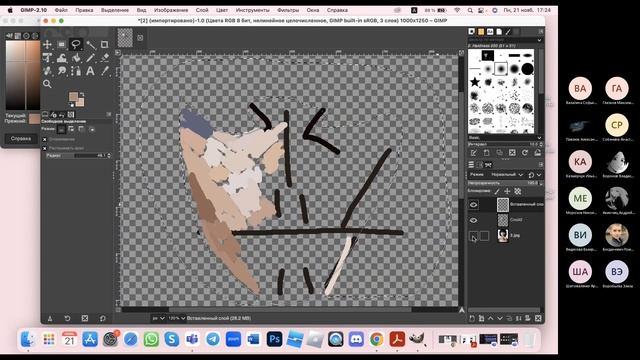Select the top pasted layer thumbnail
The image size is (640, 360).
click(x=503, y=204)
